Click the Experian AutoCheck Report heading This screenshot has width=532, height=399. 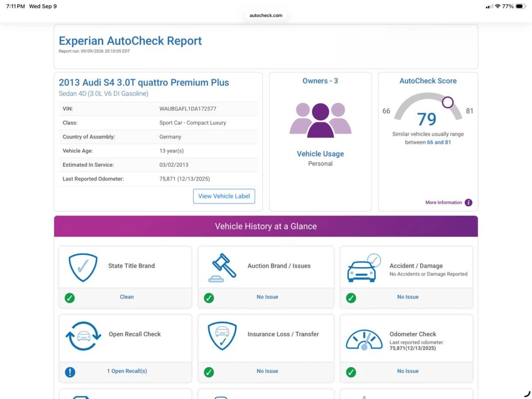pos(130,41)
